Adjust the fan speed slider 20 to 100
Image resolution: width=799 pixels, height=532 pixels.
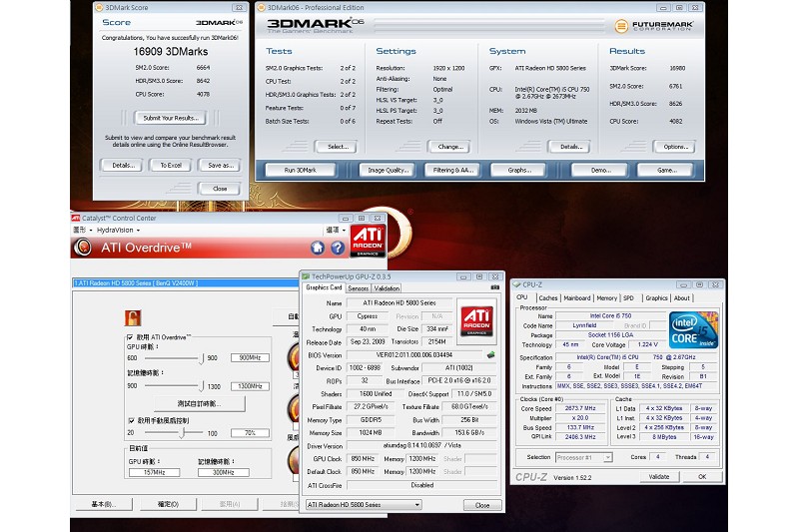point(172,433)
